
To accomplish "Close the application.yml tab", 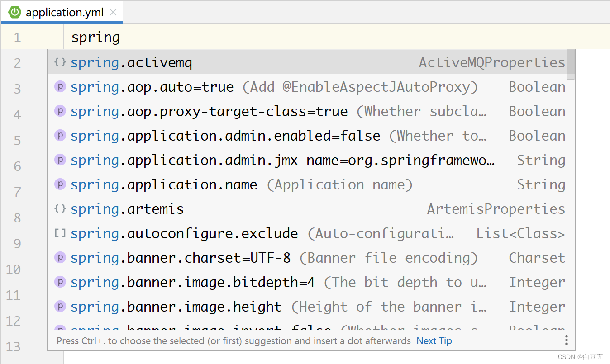I will click(113, 13).
